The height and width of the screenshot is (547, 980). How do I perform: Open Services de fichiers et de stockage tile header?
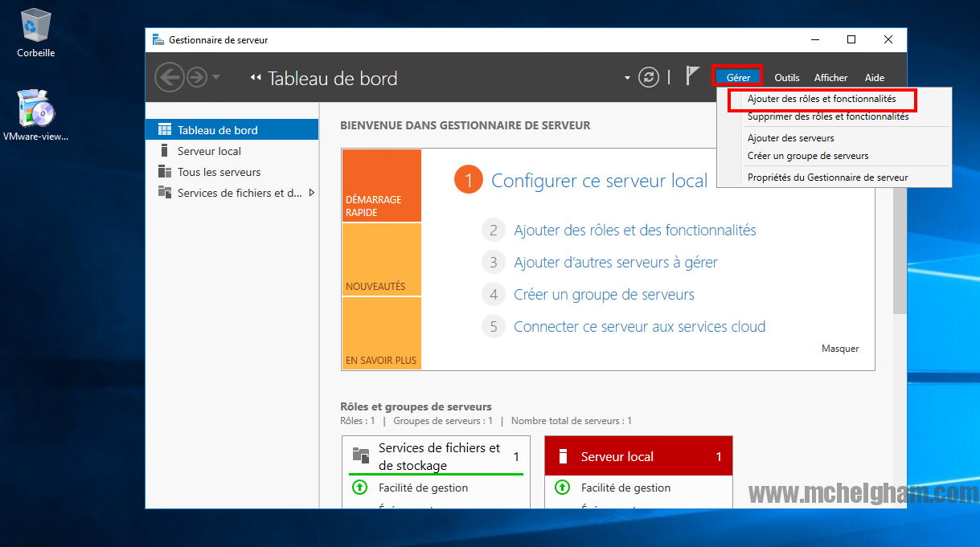pos(437,456)
